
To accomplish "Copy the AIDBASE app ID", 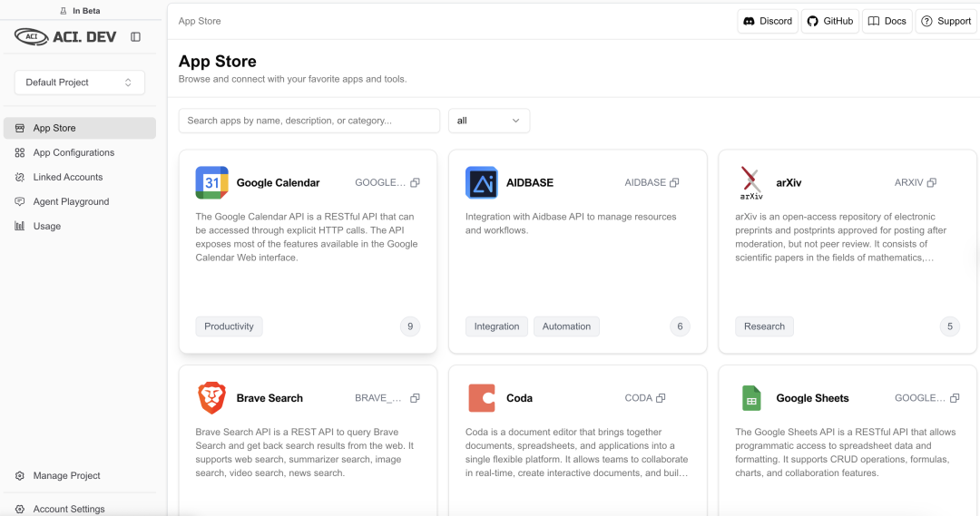I will 674,182.
